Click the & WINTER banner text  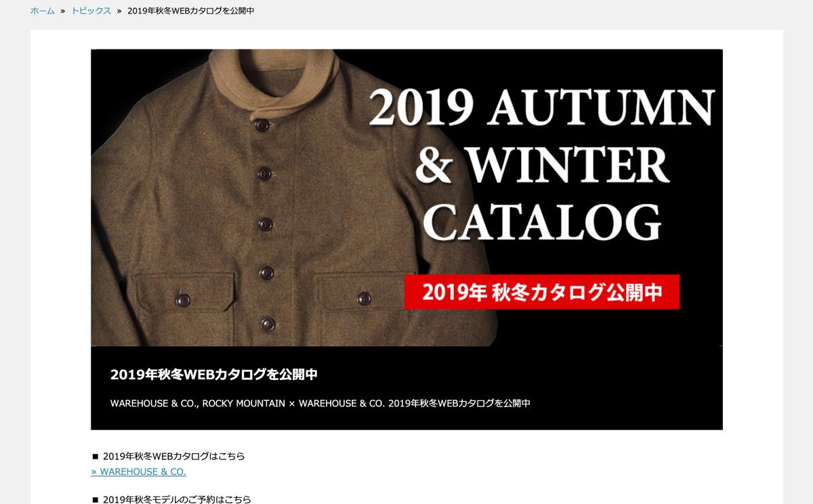pos(542,164)
